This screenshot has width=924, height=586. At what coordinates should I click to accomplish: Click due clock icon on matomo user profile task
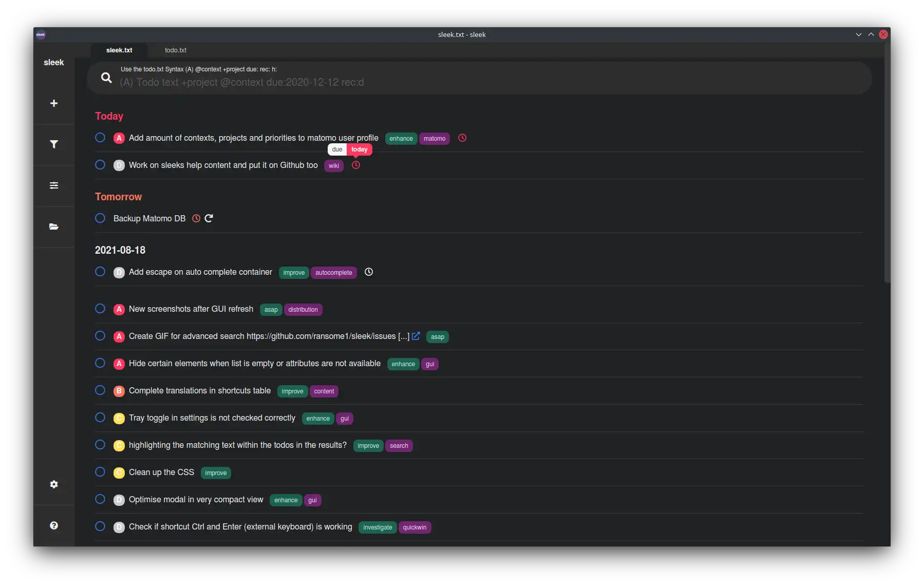pyautogui.click(x=462, y=138)
